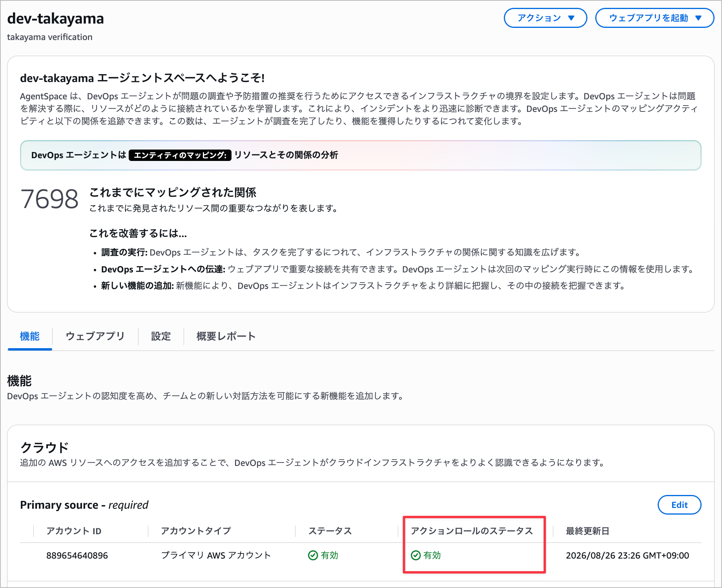Image resolution: width=722 pixels, height=588 pixels.
Task: Click the 最終更新日 column header
Action: point(587,531)
